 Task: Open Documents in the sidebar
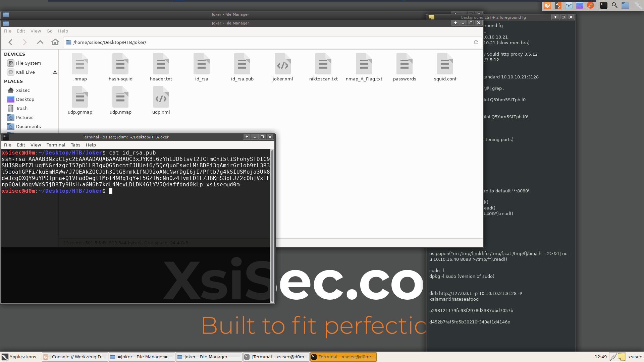click(28, 126)
